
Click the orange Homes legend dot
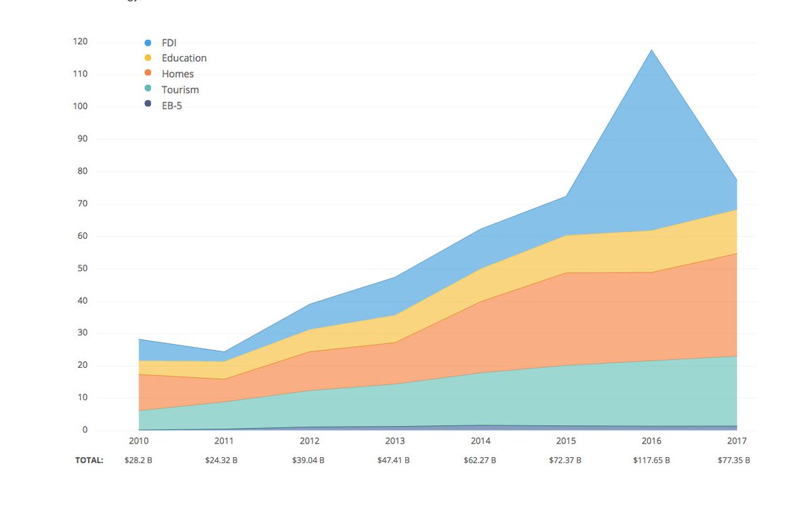pyautogui.click(x=148, y=74)
